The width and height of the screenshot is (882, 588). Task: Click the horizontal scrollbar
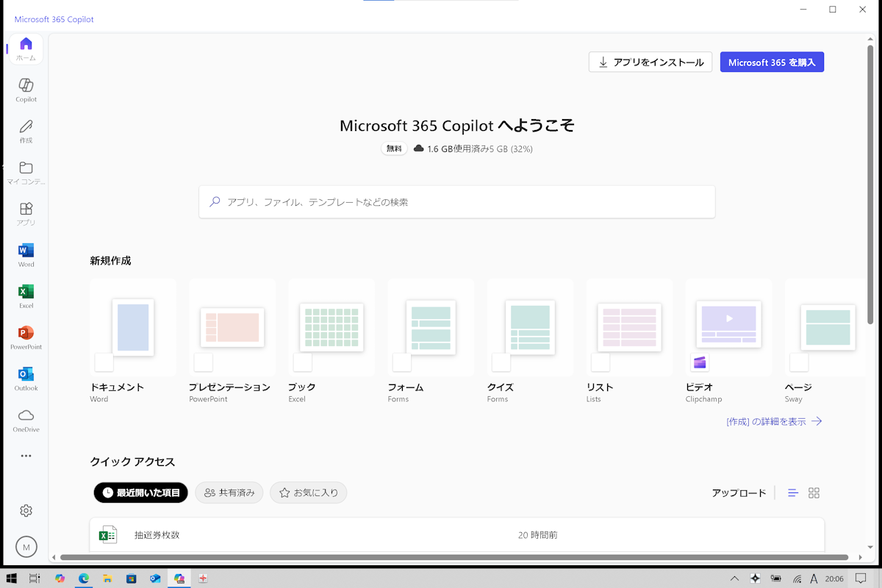(453, 558)
